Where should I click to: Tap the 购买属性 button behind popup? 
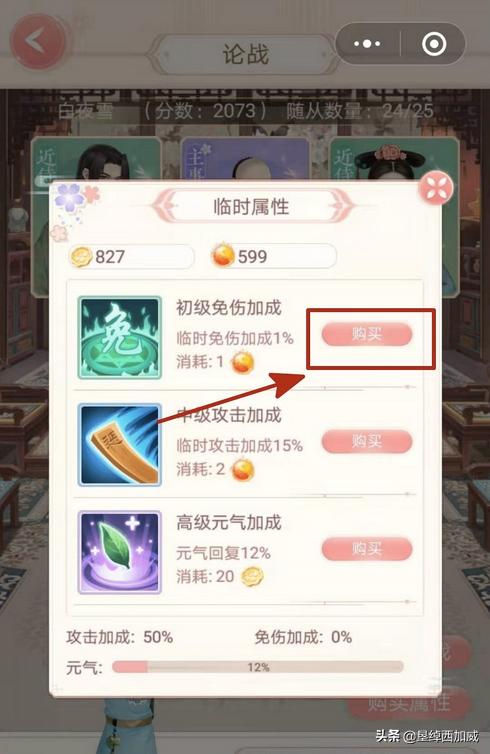click(409, 704)
